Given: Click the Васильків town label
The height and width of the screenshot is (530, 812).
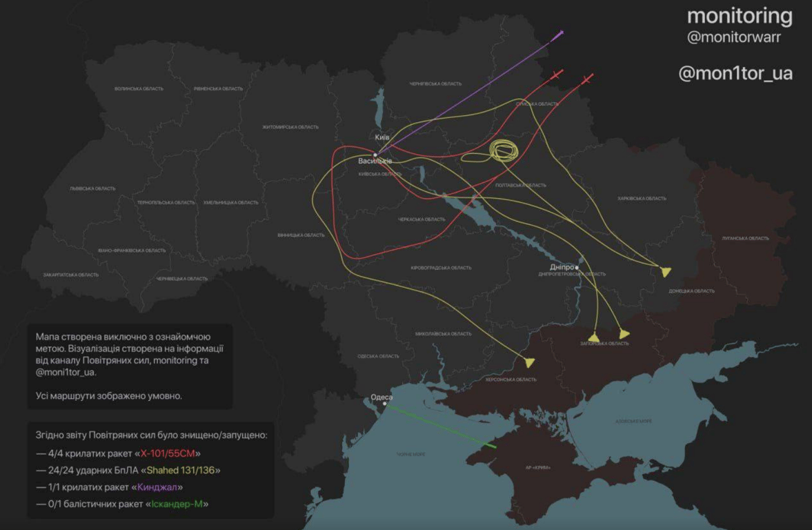Looking at the screenshot, I should [375, 161].
